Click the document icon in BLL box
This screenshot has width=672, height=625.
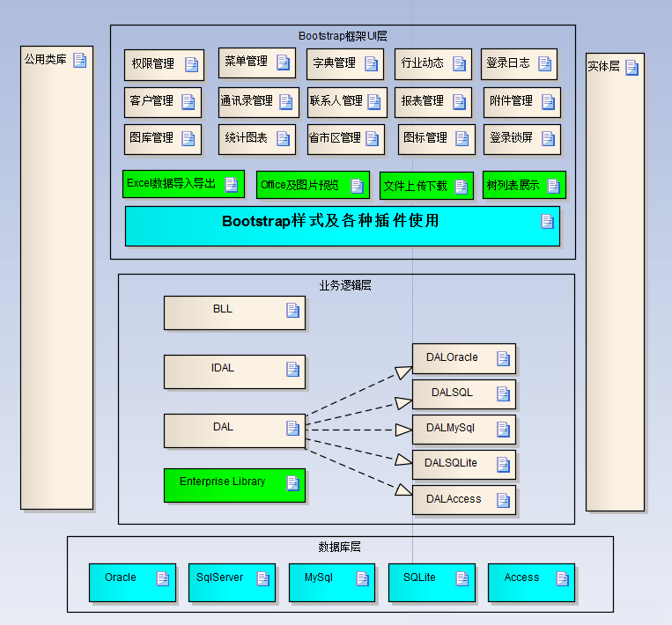point(292,311)
